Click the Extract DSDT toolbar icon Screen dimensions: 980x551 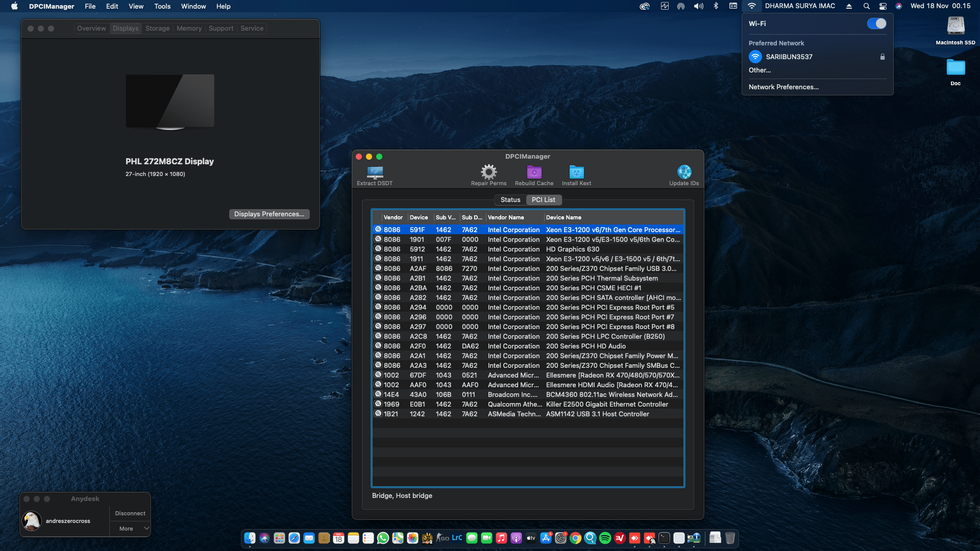pyautogui.click(x=375, y=172)
